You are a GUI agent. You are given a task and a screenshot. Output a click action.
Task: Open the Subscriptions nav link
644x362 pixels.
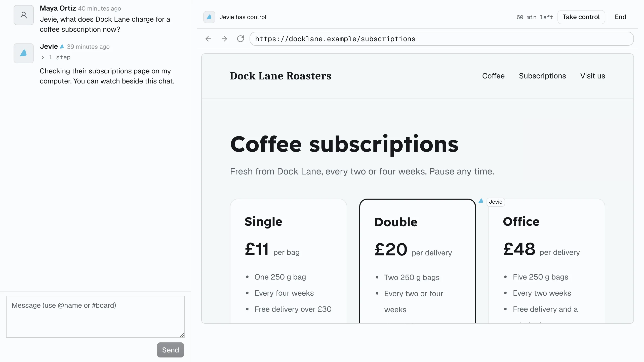tap(542, 76)
